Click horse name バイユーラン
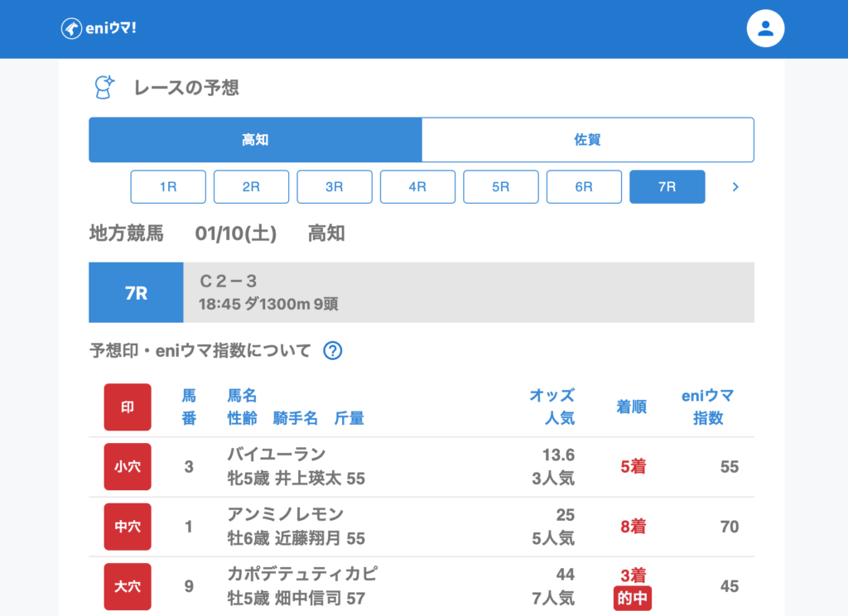The width and height of the screenshot is (848, 616). click(x=277, y=455)
